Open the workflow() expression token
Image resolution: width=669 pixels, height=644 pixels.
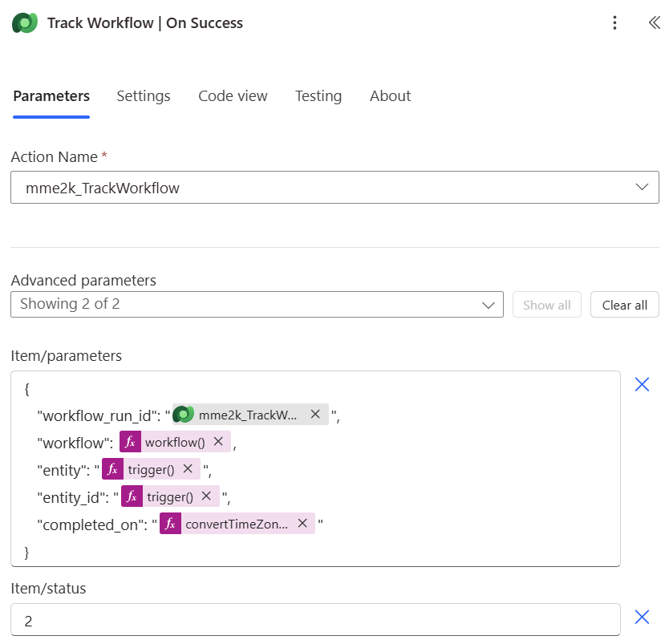[174, 442]
